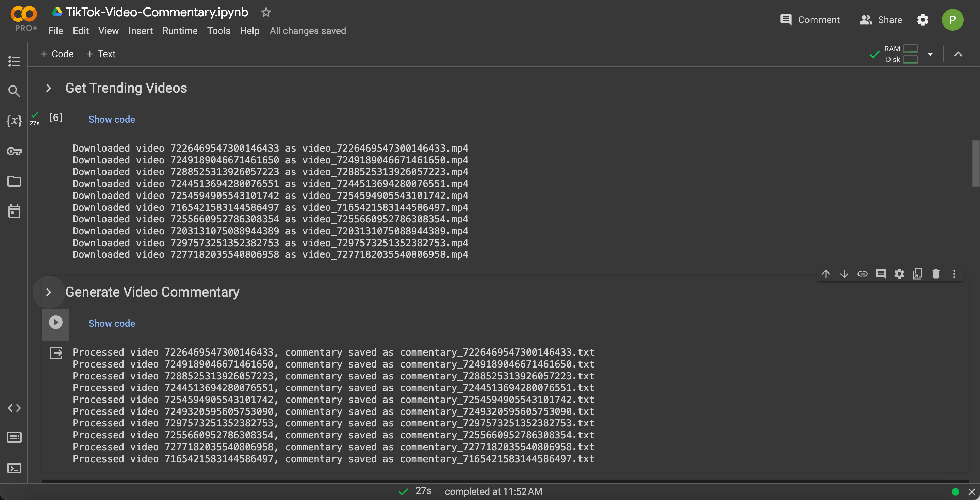Move cell up with arrow icon
The width and height of the screenshot is (980, 500).
pos(826,274)
